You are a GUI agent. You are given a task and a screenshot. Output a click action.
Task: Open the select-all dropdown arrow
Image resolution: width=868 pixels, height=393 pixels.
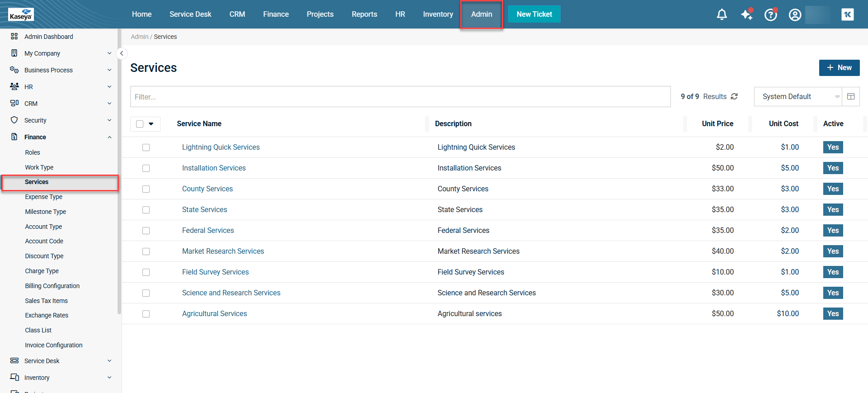point(151,124)
